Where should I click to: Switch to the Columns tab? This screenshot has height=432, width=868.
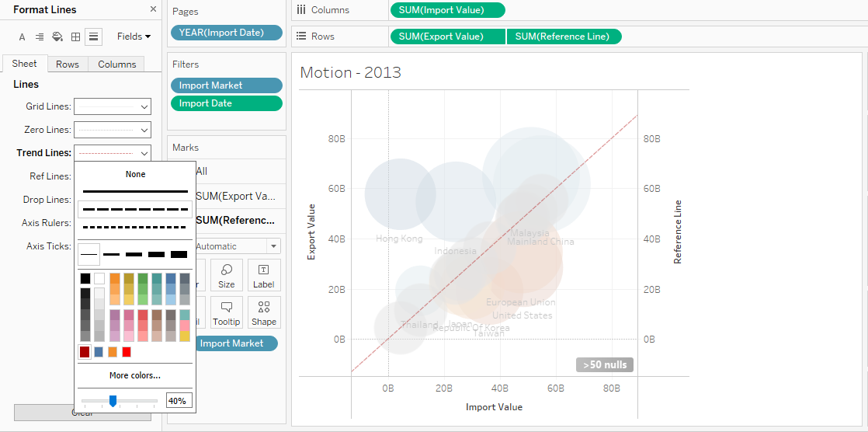coord(117,64)
